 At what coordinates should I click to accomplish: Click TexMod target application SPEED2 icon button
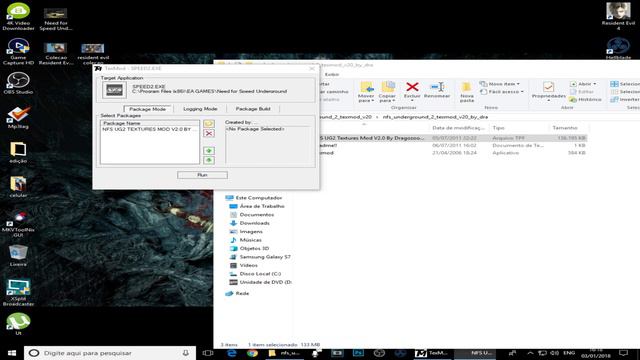pyautogui.click(x=114, y=90)
